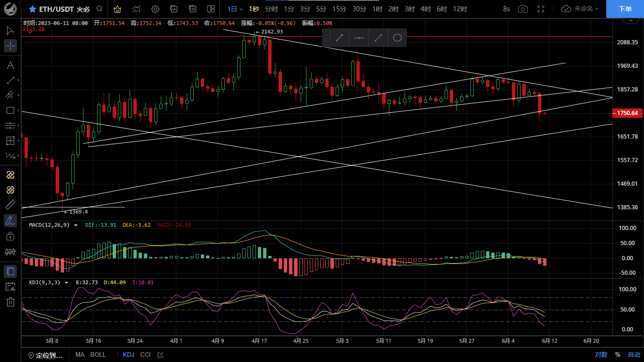Open the chart settings gear

coord(155,9)
